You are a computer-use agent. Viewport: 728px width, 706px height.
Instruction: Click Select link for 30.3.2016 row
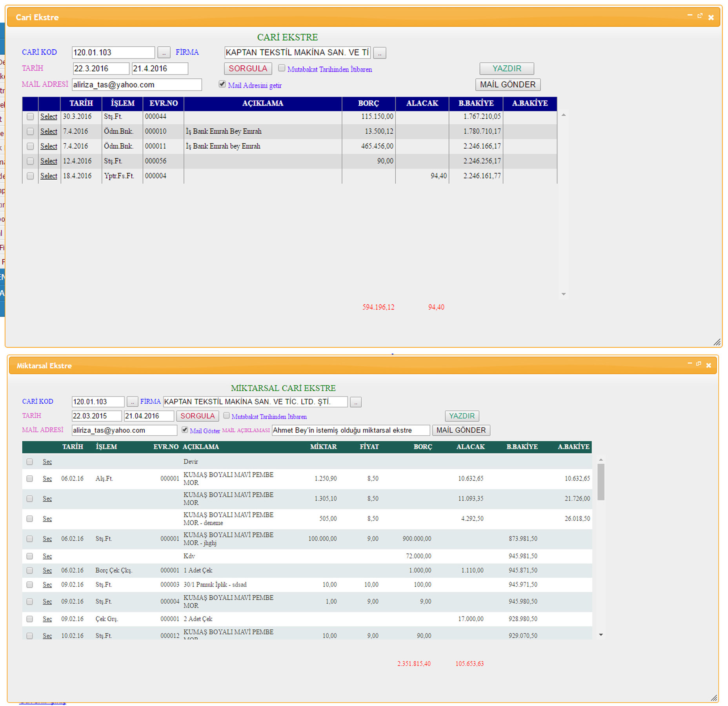tap(49, 117)
